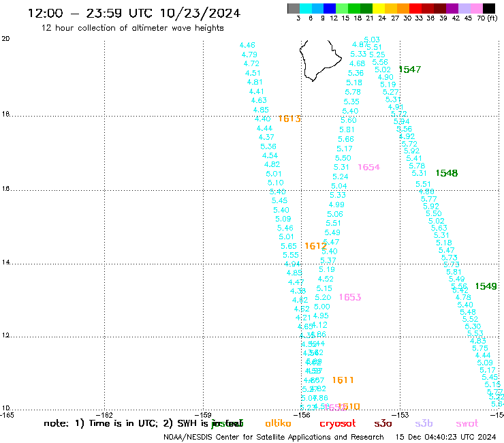Click the wave height value 4.68
Image resolution: width=504 pixels, height=443 pixels.
357,63
